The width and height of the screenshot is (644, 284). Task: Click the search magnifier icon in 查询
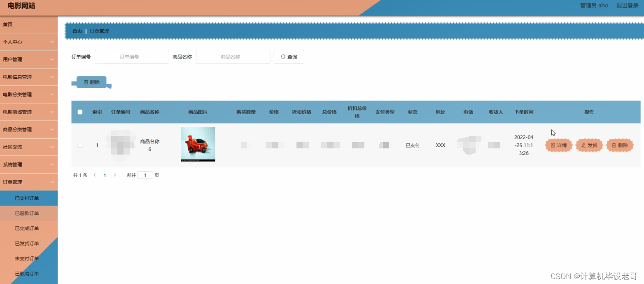click(x=283, y=57)
